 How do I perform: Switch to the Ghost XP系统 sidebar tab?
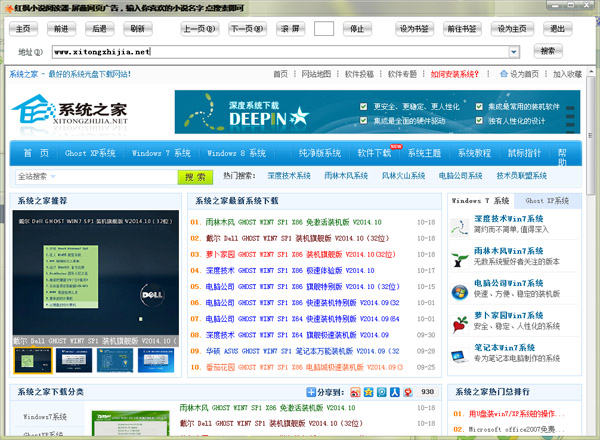[x=548, y=201]
